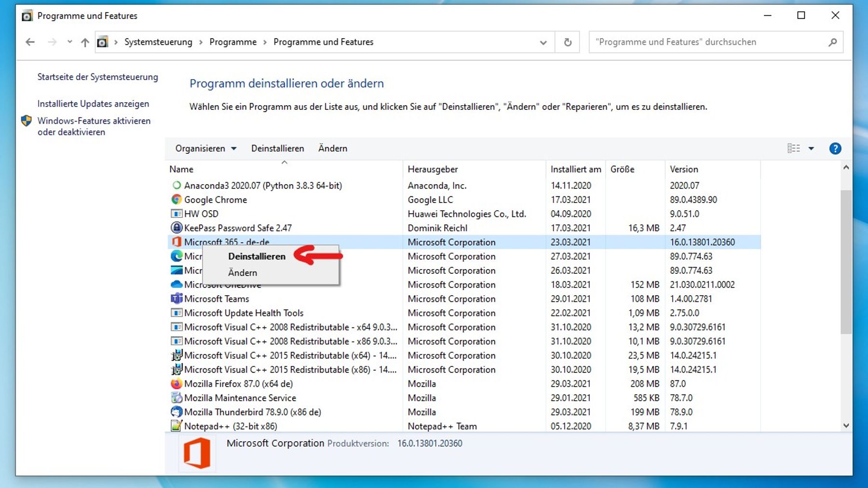This screenshot has height=488, width=868.
Task: Click the Programme und Features title bar icon
Action: click(x=27, y=16)
